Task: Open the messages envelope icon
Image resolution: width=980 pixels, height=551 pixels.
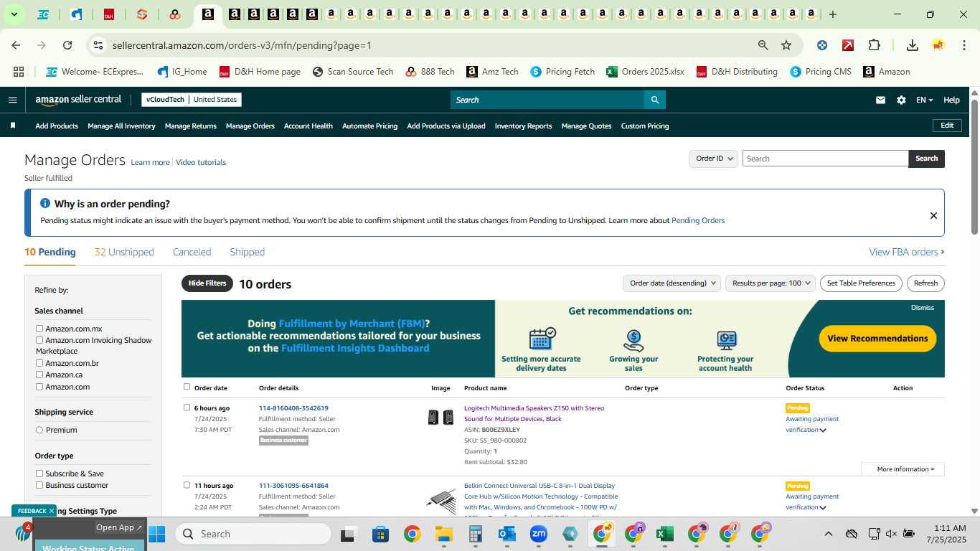Action: point(880,100)
